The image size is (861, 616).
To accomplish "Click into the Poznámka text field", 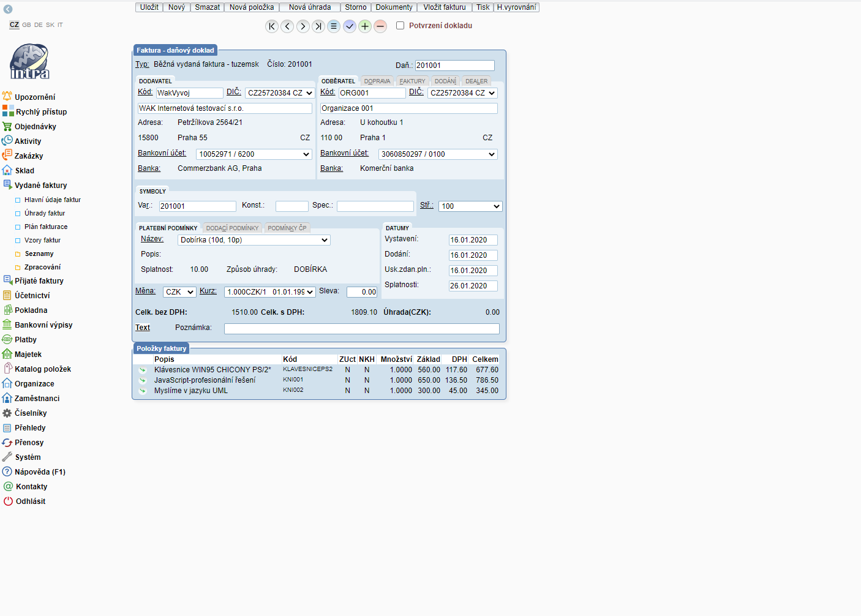I will [x=361, y=329].
